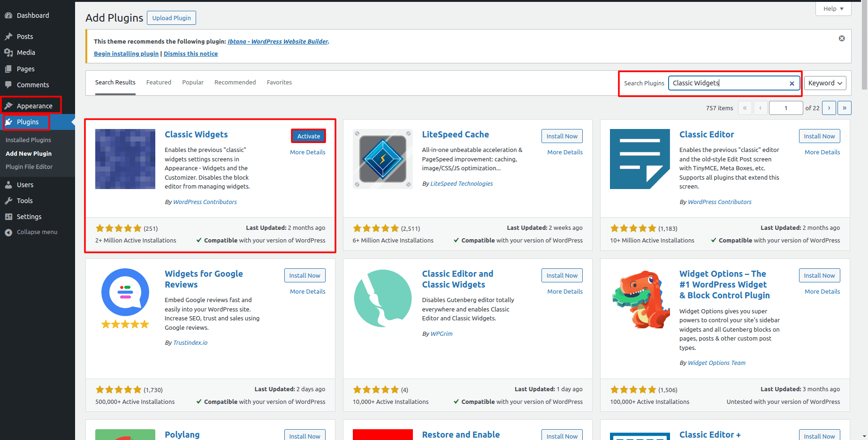This screenshot has width=868, height=440.
Task: Dismiss the theme recommendation notice
Action: [842, 38]
